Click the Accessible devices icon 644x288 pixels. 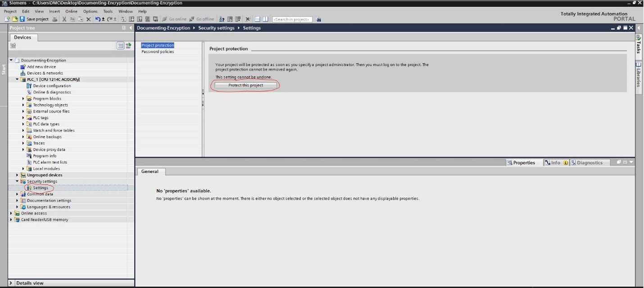222,19
